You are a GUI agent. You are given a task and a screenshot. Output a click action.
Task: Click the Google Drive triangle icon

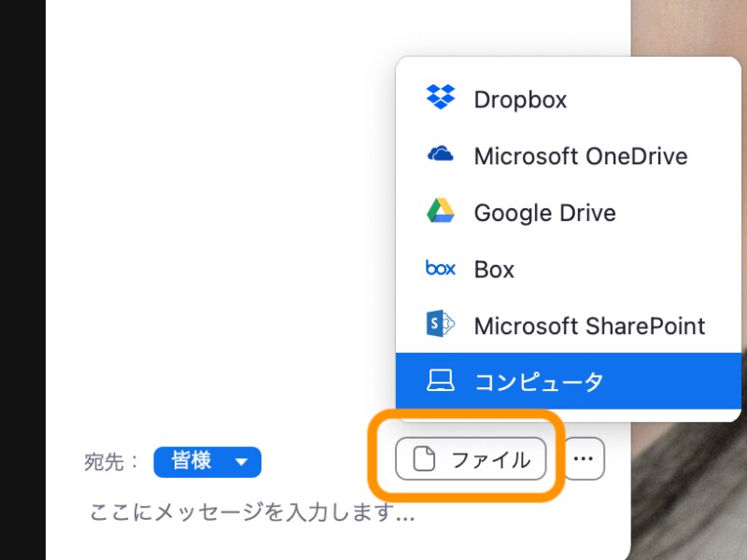(440, 212)
